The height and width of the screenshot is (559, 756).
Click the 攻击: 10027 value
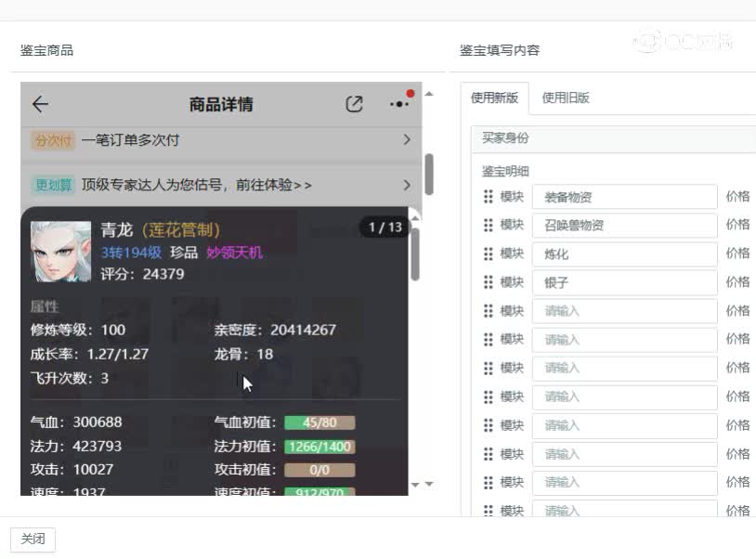pyautogui.click(x=72, y=469)
